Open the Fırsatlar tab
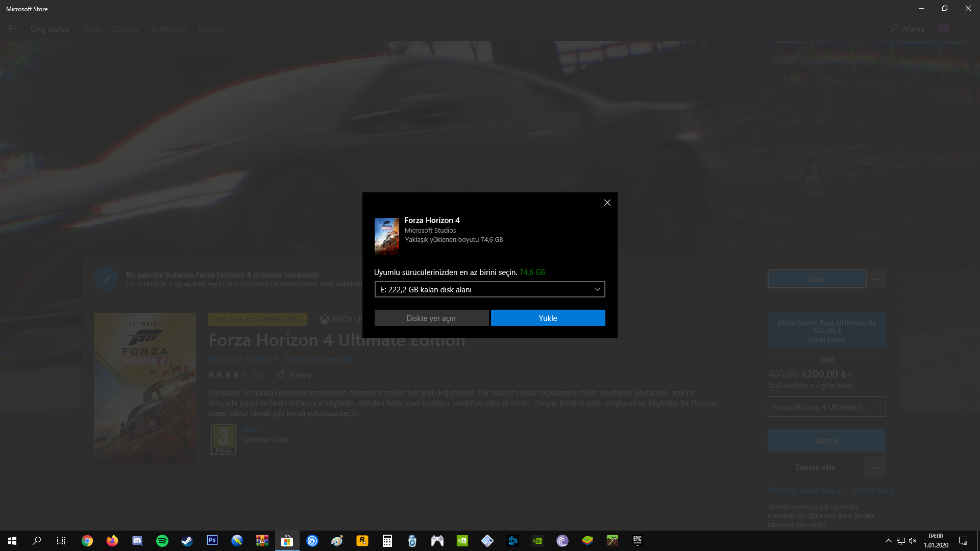Image resolution: width=980 pixels, height=551 pixels. tap(211, 29)
